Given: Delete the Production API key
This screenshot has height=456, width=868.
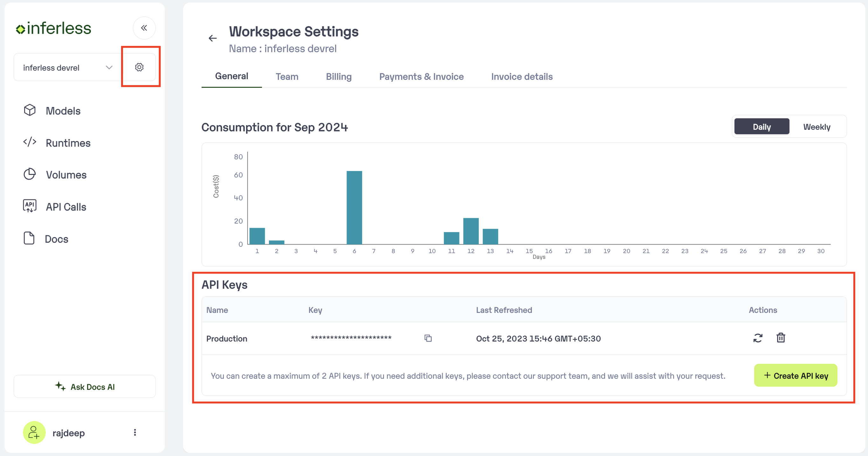Looking at the screenshot, I should coord(781,338).
